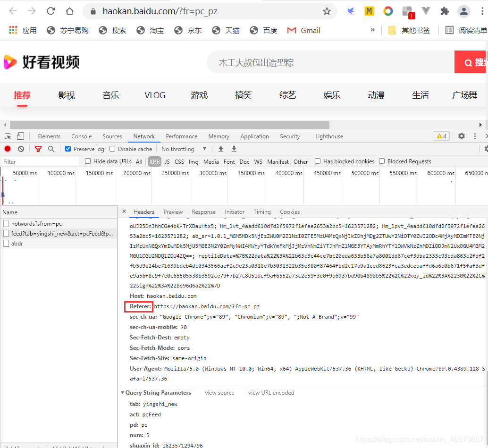The height and width of the screenshot is (448, 488).
Task: Import HAR file with upload arrow
Action: click(221, 149)
